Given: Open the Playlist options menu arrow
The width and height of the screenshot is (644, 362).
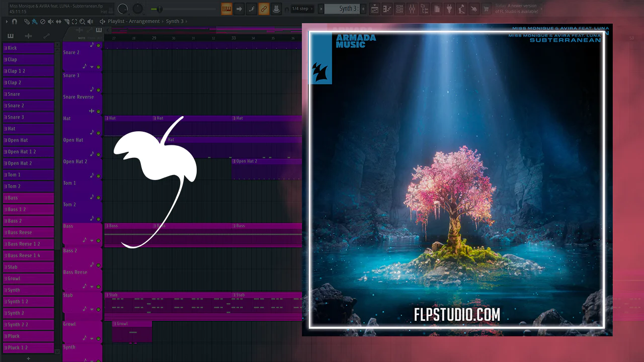Looking at the screenshot, I should tap(7, 21).
